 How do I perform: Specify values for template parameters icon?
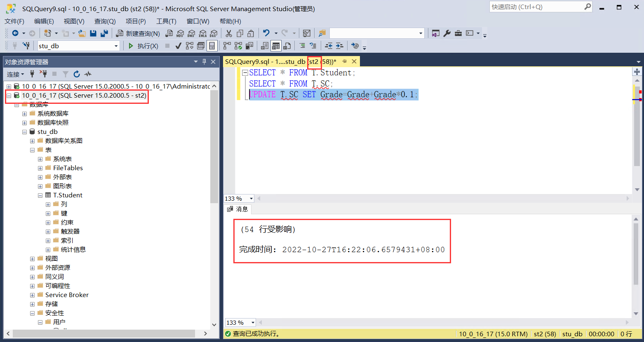click(355, 46)
